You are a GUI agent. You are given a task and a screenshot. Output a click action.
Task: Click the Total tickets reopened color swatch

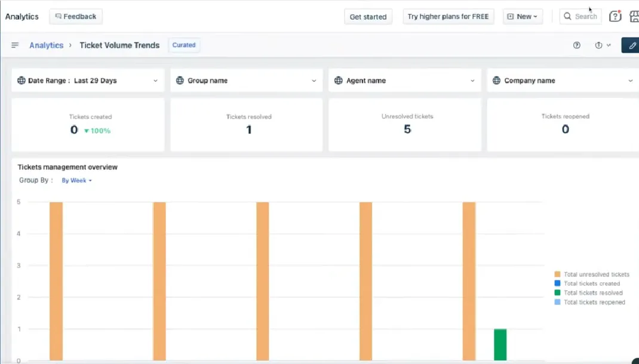pos(557,303)
